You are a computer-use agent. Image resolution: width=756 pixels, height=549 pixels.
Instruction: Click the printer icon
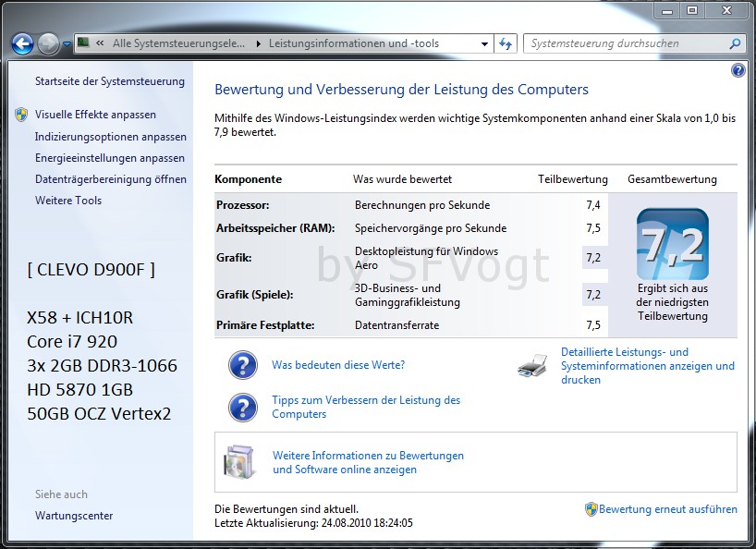tap(532, 365)
